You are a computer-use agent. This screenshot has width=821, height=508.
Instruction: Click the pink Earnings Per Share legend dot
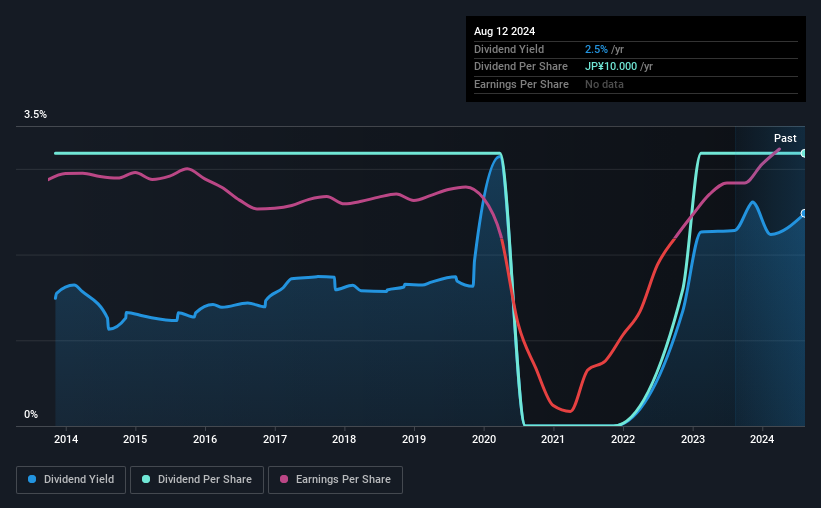pos(284,480)
